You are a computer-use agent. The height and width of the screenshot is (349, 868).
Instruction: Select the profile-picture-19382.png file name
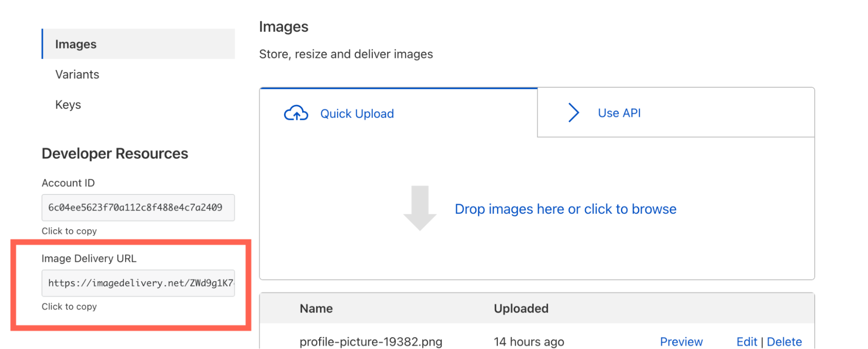[x=371, y=342]
